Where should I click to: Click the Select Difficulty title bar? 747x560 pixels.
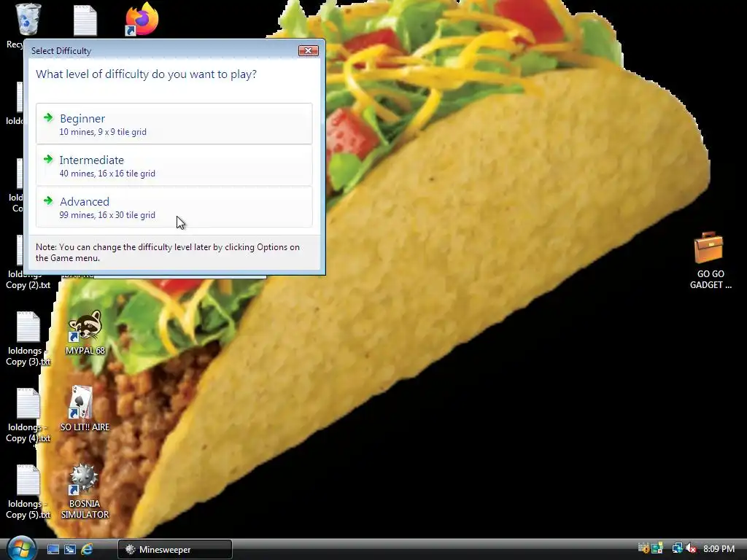coord(162,50)
